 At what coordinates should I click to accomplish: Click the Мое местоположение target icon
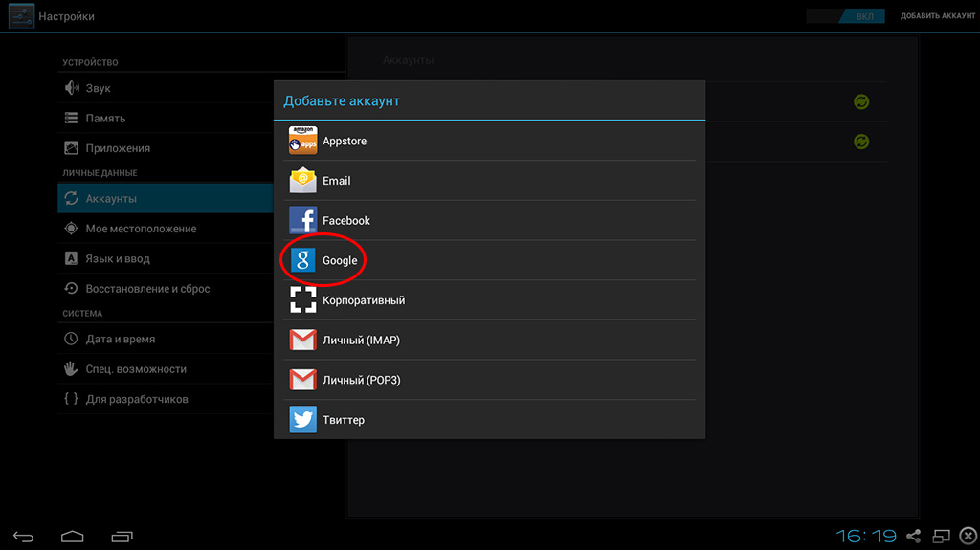point(71,228)
